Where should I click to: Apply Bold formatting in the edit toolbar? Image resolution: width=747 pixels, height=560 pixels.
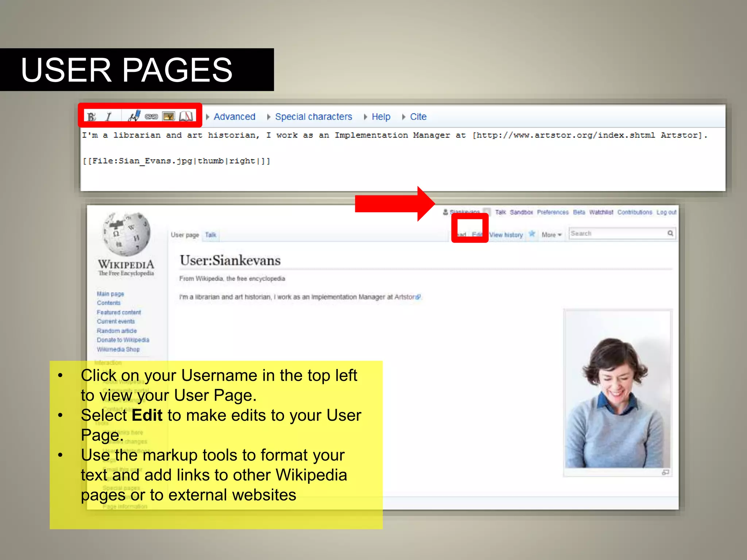92,117
